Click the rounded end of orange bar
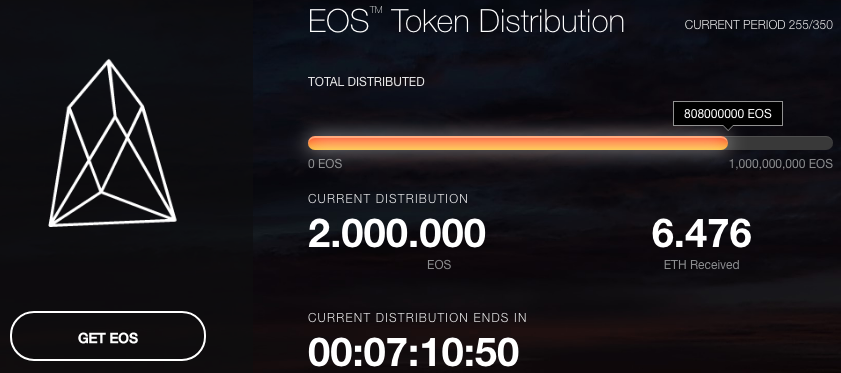Viewport: 841px width, 373px height. point(724,143)
